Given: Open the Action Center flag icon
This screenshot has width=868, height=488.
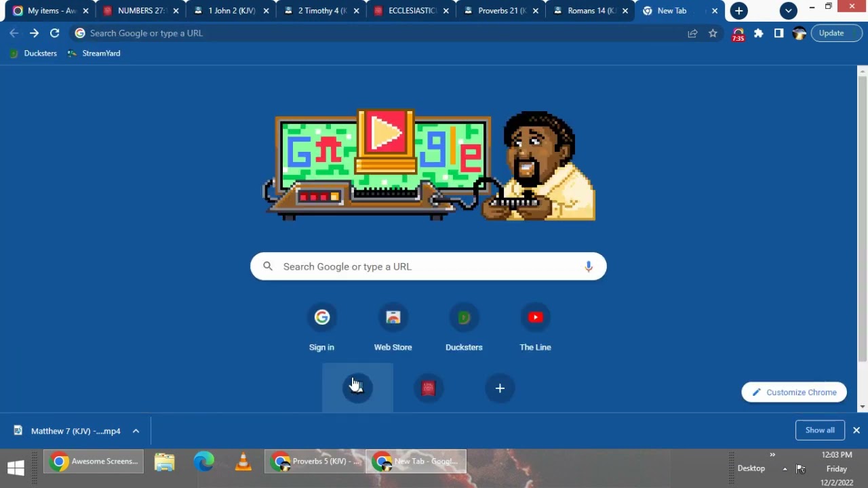Looking at the screenshot, I should 800,469.
